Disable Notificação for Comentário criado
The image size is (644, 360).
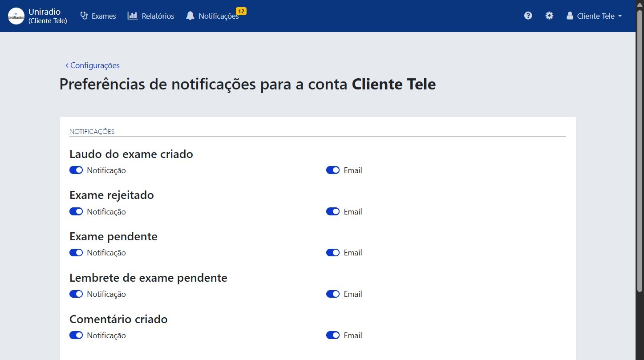pos(76,335)
